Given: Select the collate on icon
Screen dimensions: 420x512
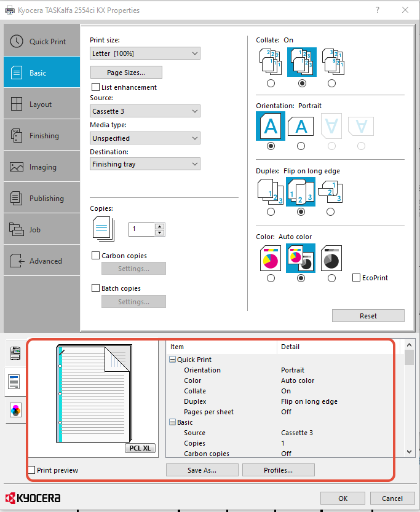Looking at the screenshot, I should click(302, 61).
